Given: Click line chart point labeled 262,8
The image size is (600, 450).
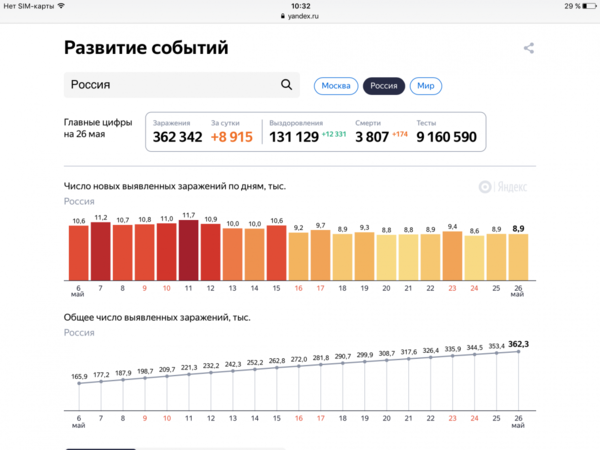Looking at the screenshot, I should pyautogui.click(x=277, y=367).
